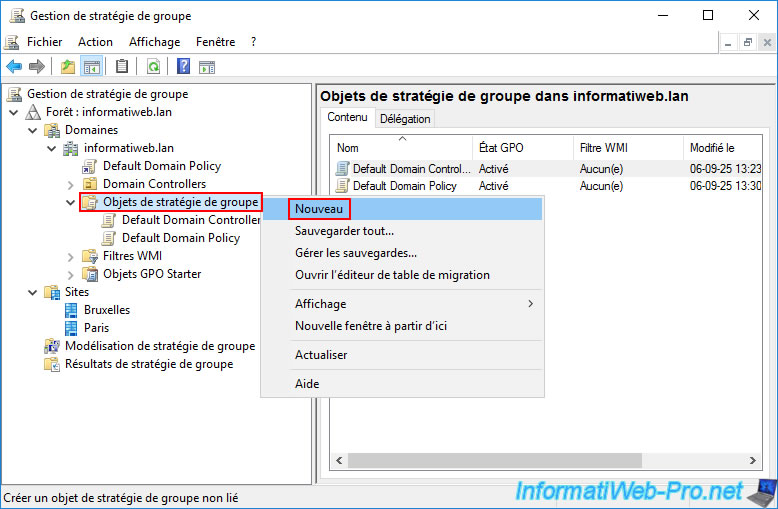The image size is (778, 509).
Task: Expand the Filtres WMI node
Action: (x=70, y=256)
